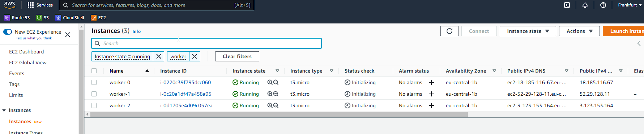Focus the instances Search filter field

coord(206,43)
